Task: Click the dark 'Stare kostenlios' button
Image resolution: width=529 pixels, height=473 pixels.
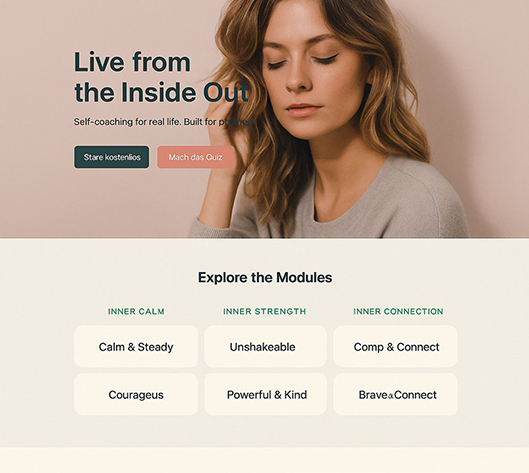Action: [111, 157]
